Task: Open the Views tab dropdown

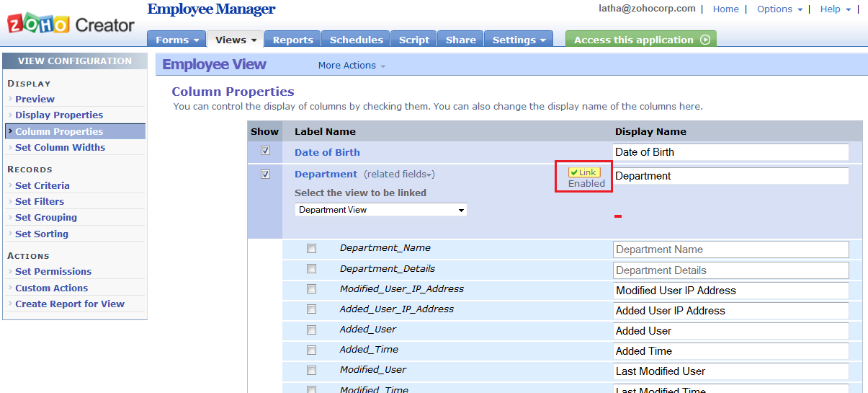Action: (x=236, y=40)
